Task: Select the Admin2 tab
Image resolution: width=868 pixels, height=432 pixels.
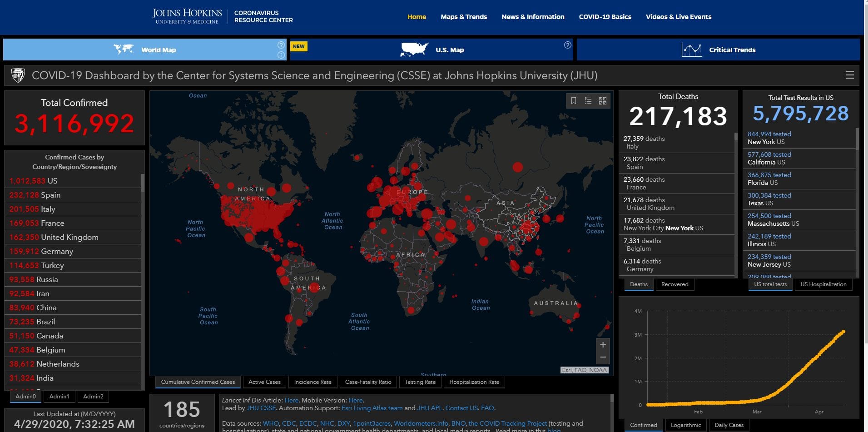Action: click(93, 397)
